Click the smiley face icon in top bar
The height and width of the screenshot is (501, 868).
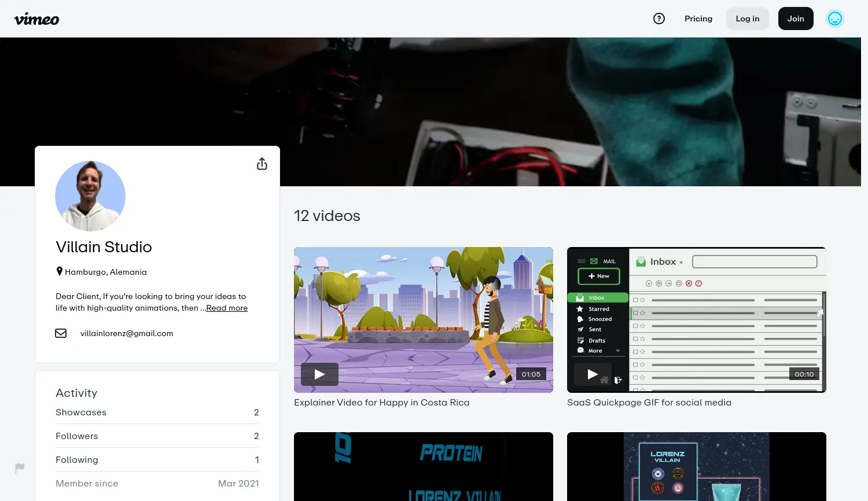pos(835,19)
